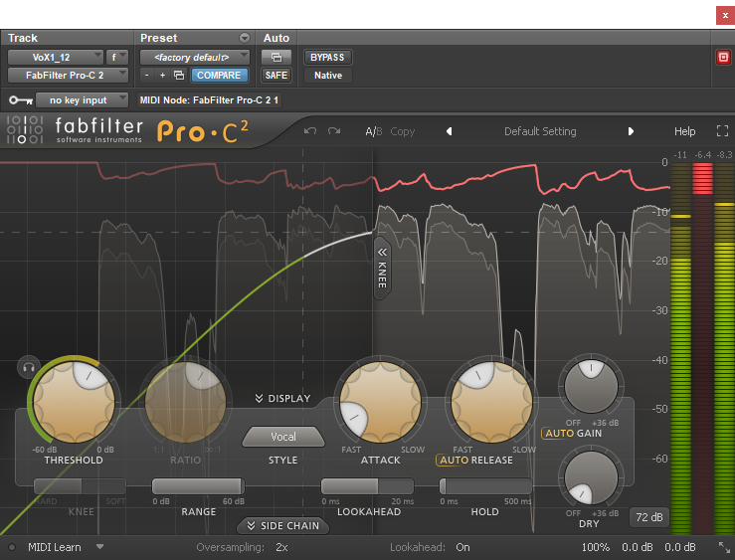Click the 100% mix value

(x=596, y=547)
